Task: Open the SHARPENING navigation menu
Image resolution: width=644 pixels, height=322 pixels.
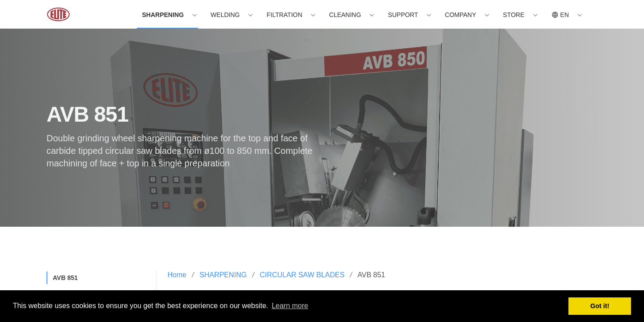Action: [163, 15]
